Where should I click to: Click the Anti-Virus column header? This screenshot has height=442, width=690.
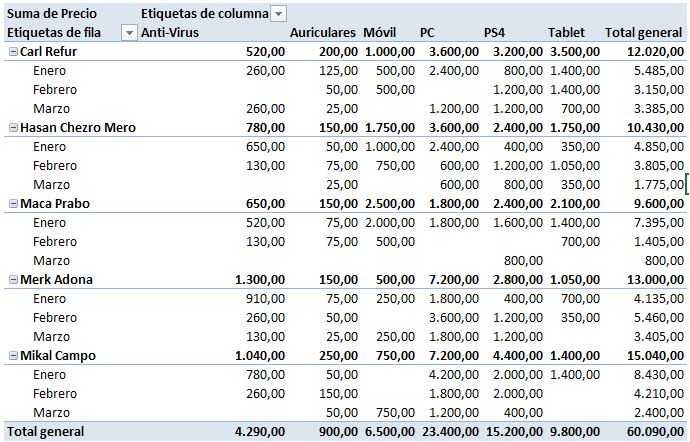pyautogui.click(x=170, y=33)
